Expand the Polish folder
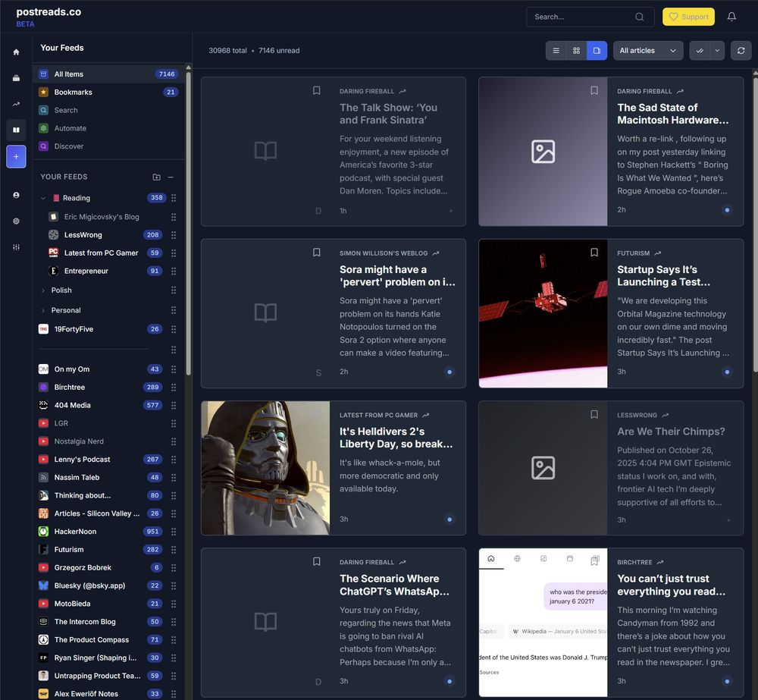 [x=43, y=290]
